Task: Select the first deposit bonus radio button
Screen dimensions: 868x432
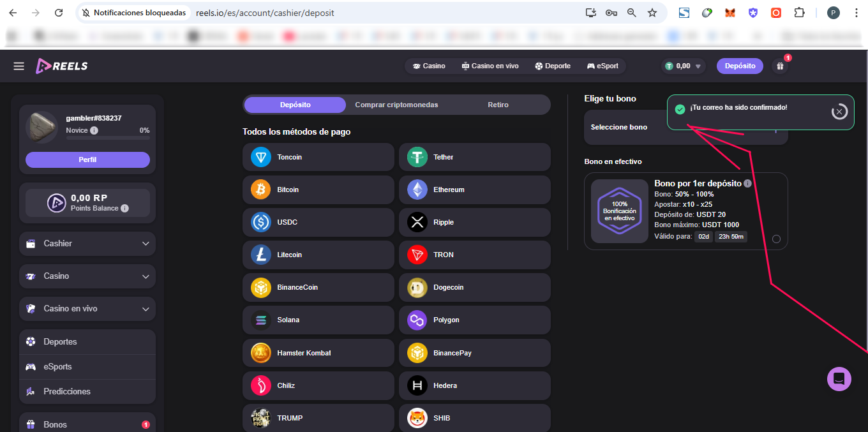Action: coord(776,239)
